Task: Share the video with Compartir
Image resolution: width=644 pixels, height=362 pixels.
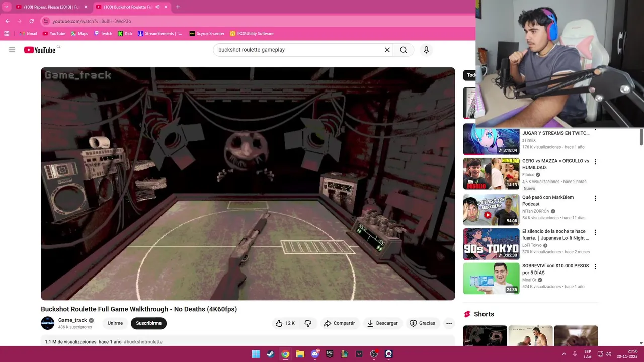Action: (339, 323)
